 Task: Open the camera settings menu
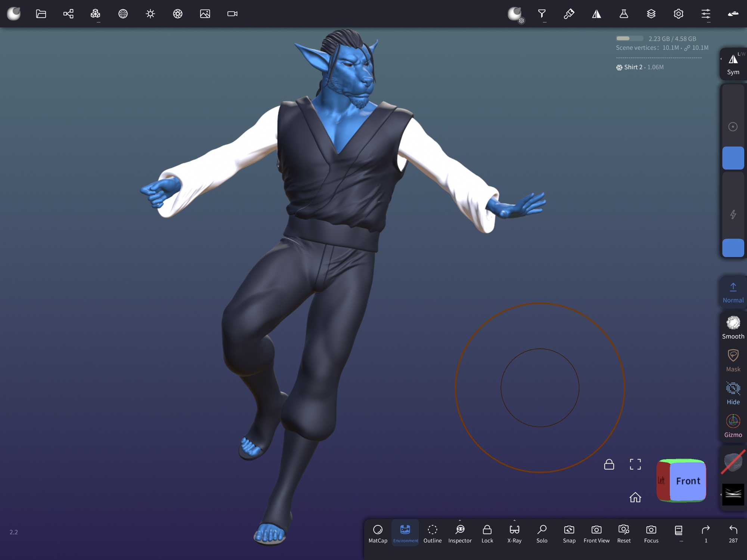pyautogui.click(x=232, y=14)
